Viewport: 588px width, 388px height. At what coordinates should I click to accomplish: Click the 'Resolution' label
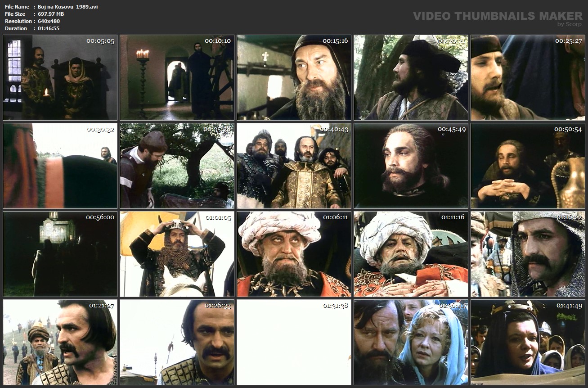(x=18, y=21)
